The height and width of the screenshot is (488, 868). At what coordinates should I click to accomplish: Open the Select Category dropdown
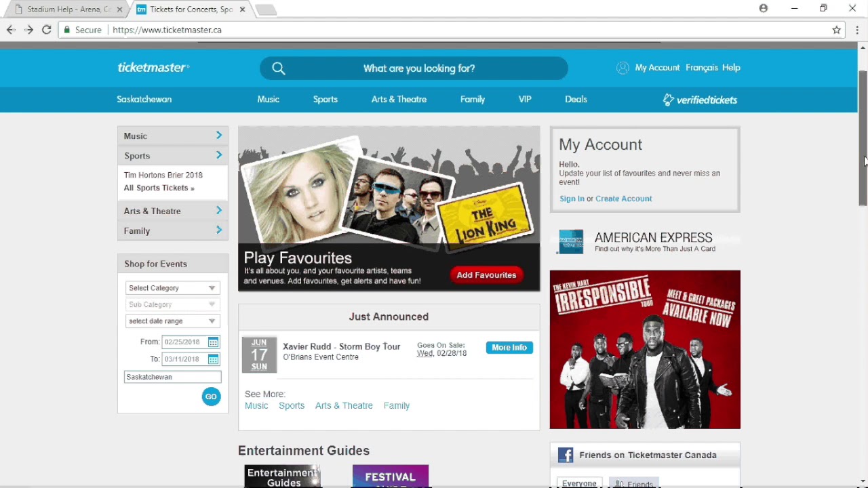(x=172, y=288)
